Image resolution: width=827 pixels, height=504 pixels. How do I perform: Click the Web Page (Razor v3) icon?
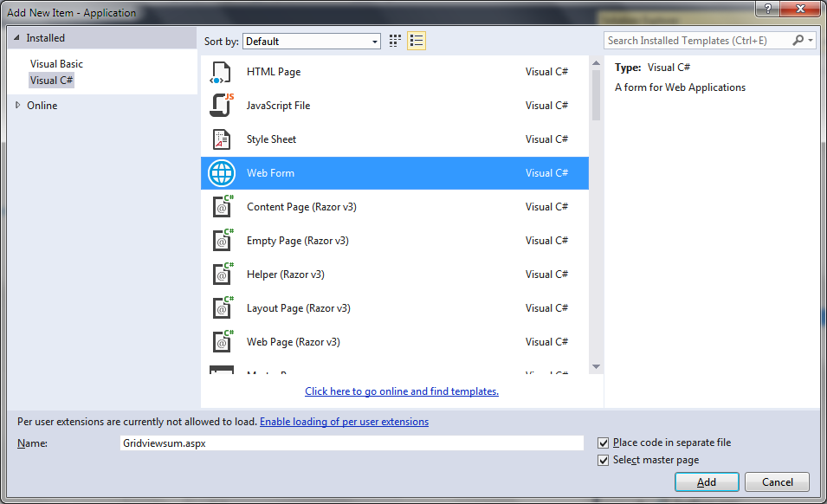pos(223,341)
